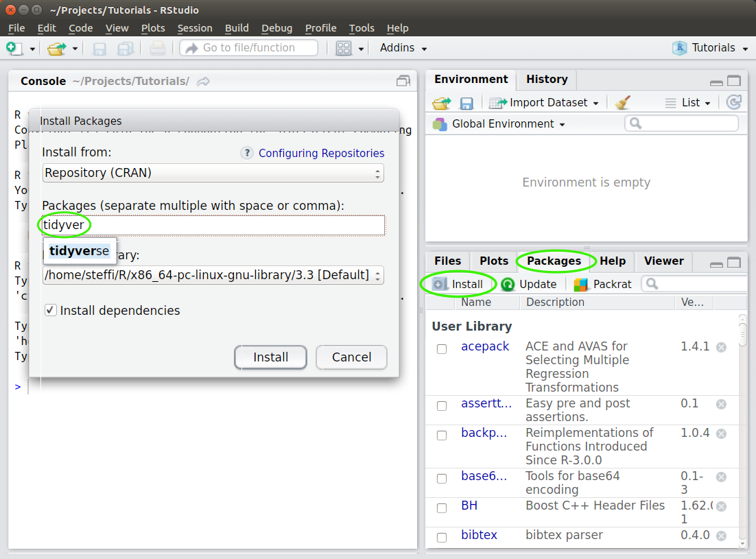Open the Plots menu
Viewport: 756px width, 559px height.
coord(153,28)
